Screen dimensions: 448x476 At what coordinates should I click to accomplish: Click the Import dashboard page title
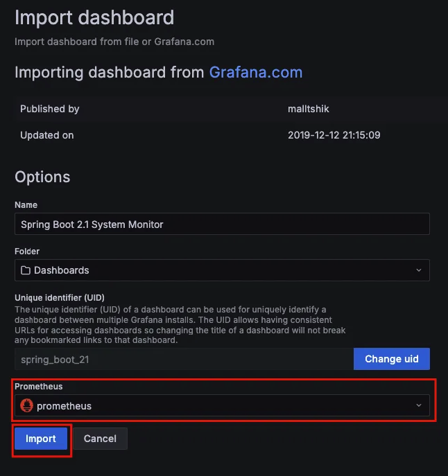pos(94,17)
